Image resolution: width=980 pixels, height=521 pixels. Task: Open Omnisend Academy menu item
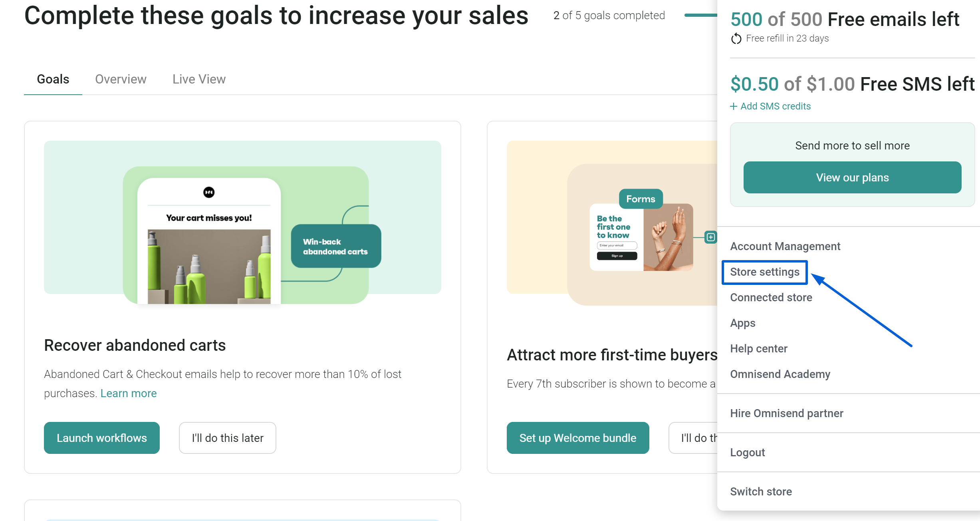(780, 374)
